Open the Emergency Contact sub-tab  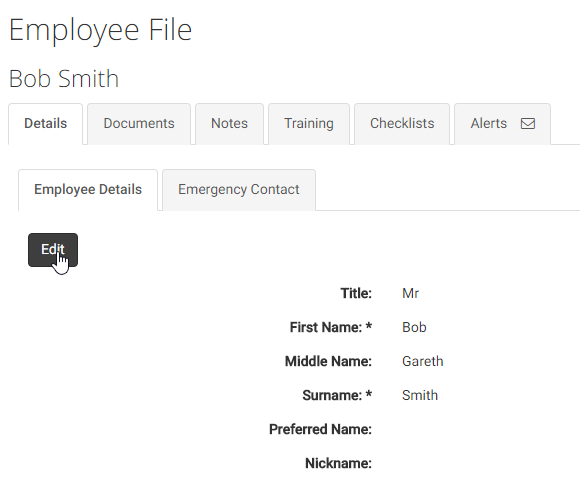click(x=239, y=189)
